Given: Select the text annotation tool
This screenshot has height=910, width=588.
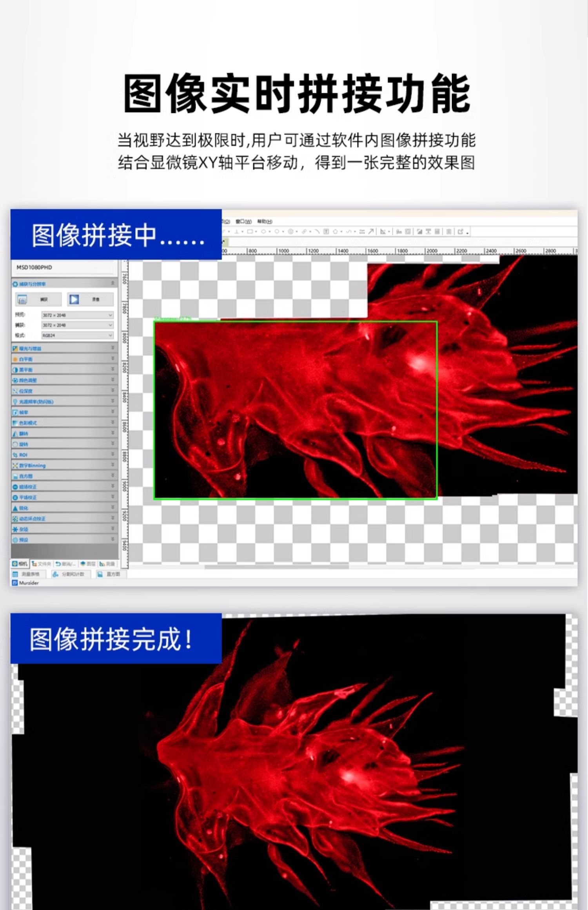Looking at the screenshot, I should pyautogui.click(x=326, y=232).
